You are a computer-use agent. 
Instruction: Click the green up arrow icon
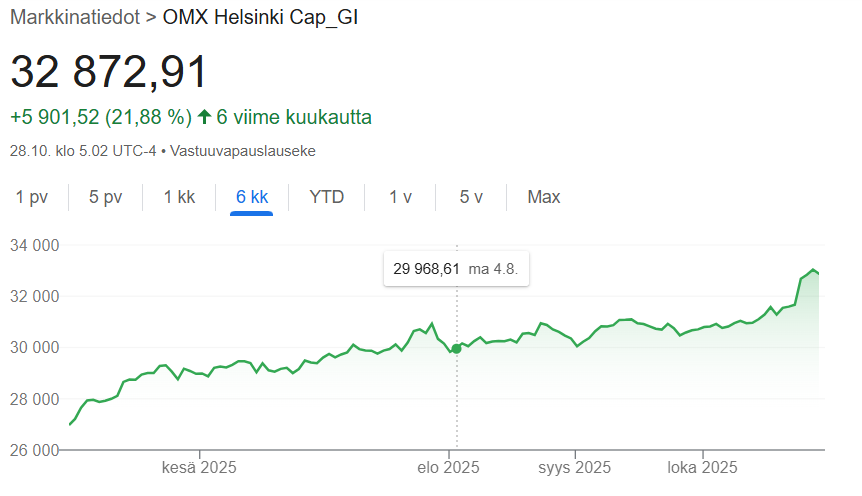204,117
